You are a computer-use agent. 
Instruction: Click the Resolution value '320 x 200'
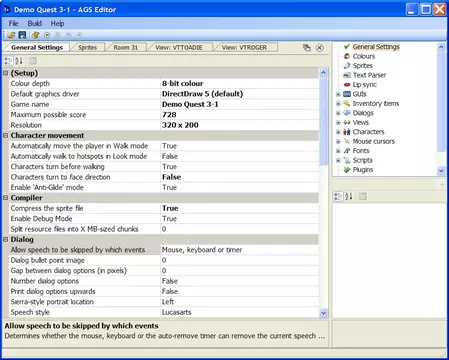(180, 125)
